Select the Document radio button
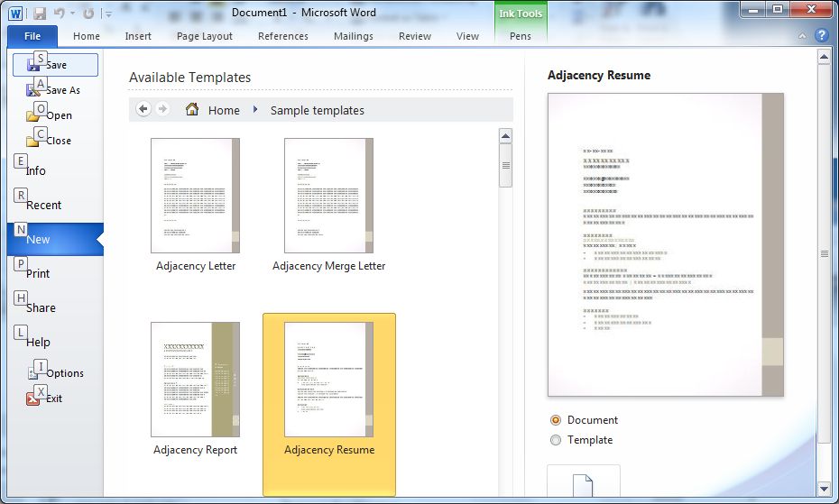This screenshot has width=839, height=504. click(x=556, y=420)
